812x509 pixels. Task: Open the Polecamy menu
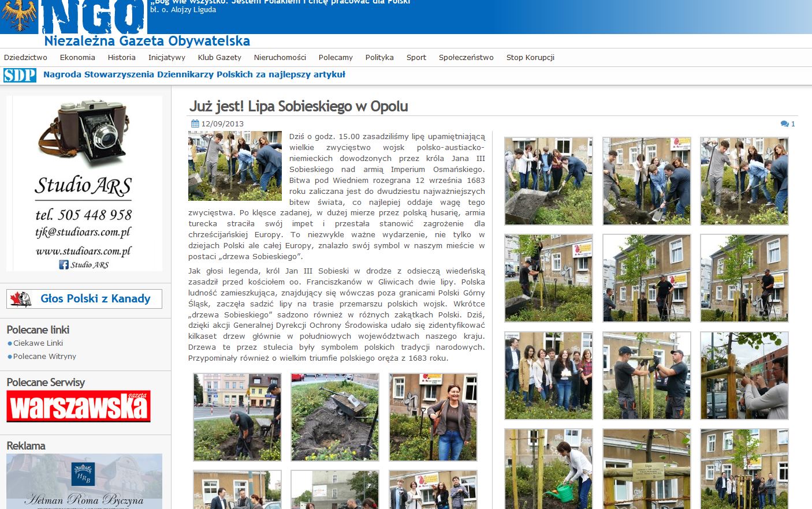[336, 57]
